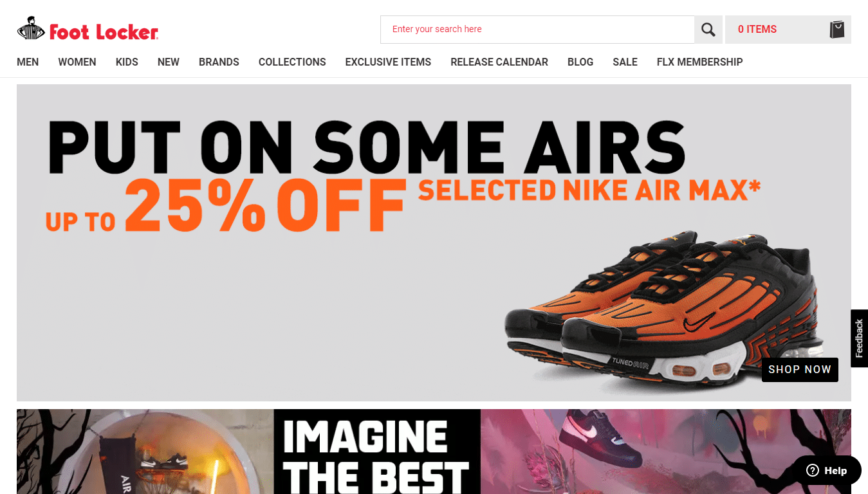The width and height of the screenshot is (868, 494).
Task: Go to the New section
Action: 169,62
